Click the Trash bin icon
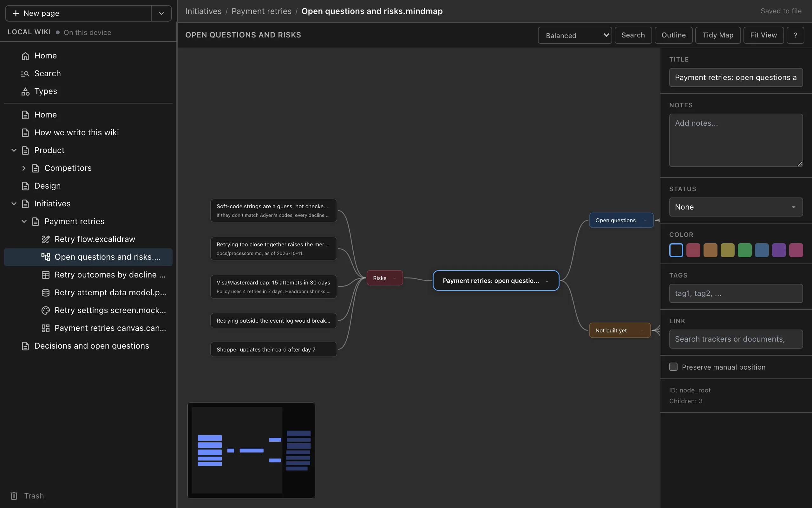 14,496
